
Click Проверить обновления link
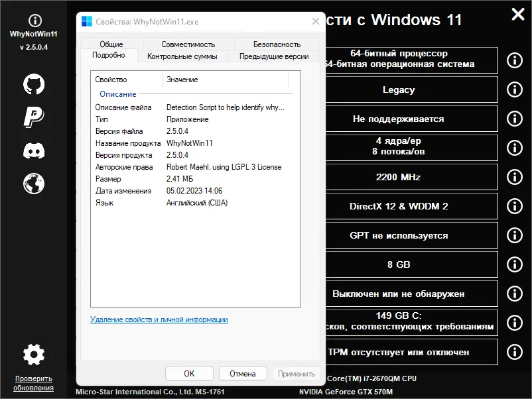pyautogui.click(x=34, y=383)
